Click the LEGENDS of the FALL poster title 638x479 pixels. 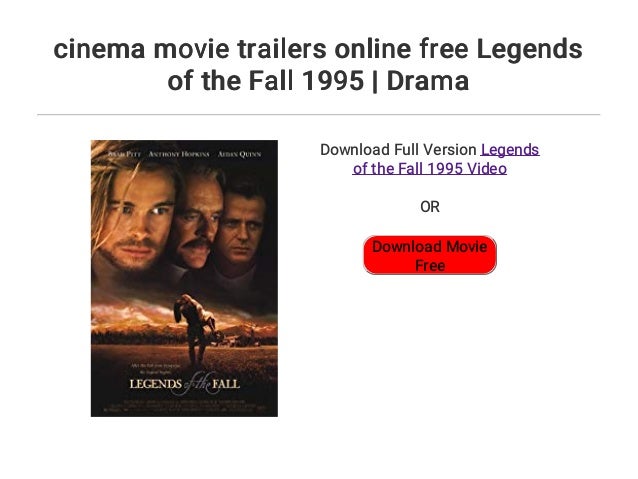pyautogui.click(x=185, y=384)
